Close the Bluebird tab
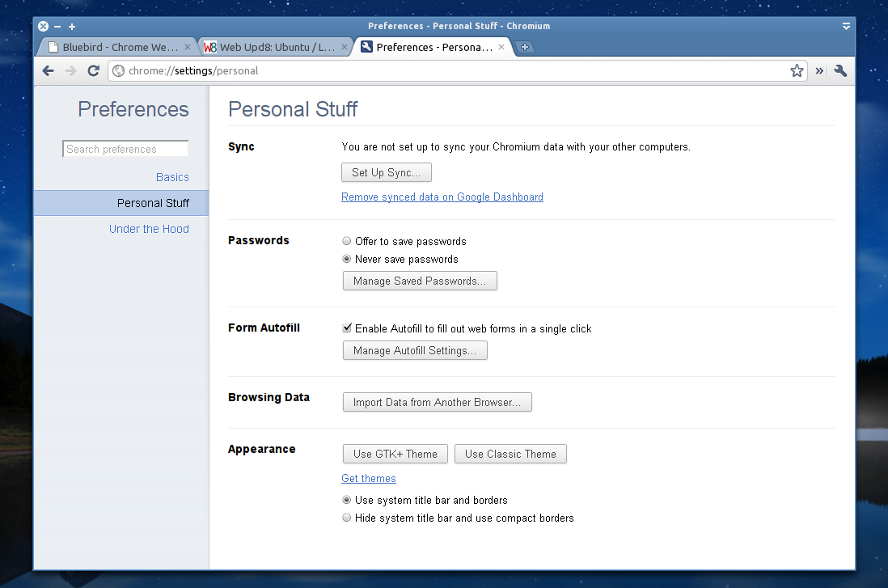This screenshot has height=588, width=888. click(x=188, y=47)
